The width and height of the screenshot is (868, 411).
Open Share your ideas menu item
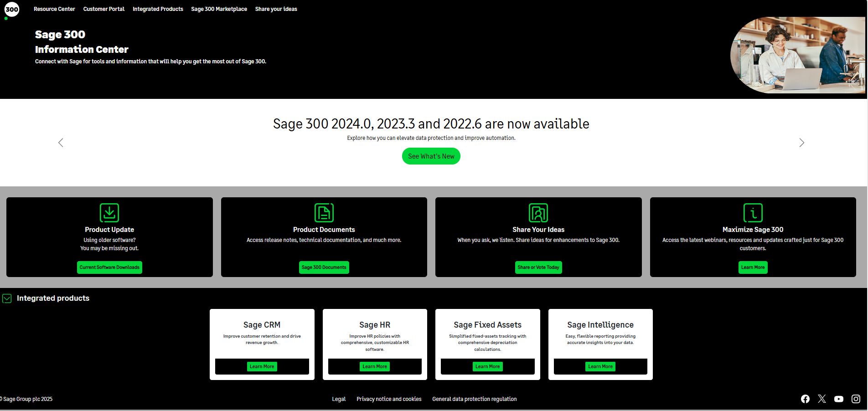[x=276, y=9]
